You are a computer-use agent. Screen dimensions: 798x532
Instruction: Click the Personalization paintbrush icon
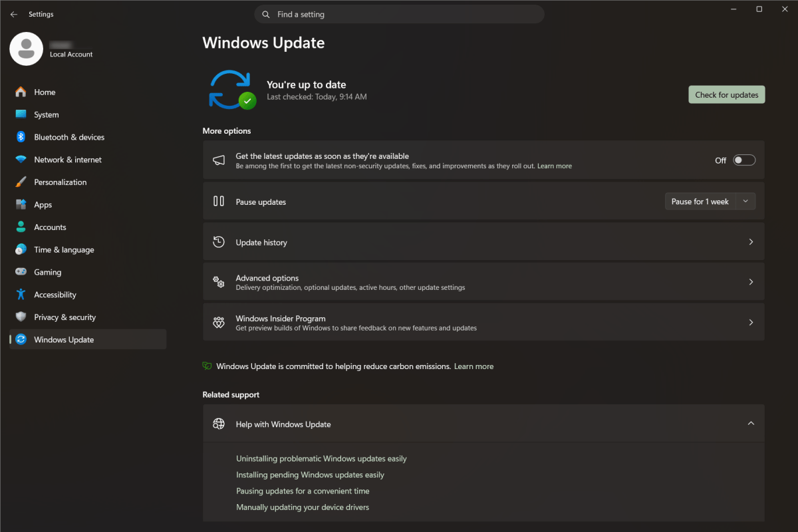(21, 182)
